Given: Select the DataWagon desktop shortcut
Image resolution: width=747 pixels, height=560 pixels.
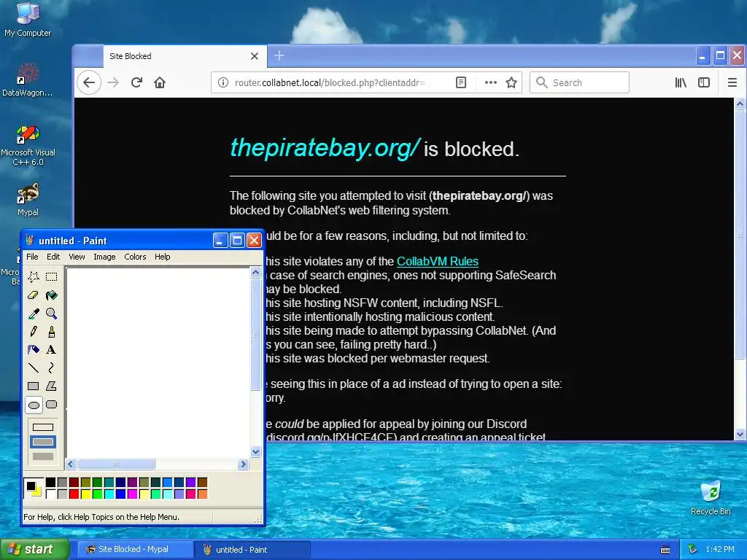Looking at the screenshot, I should coord(27,80).
